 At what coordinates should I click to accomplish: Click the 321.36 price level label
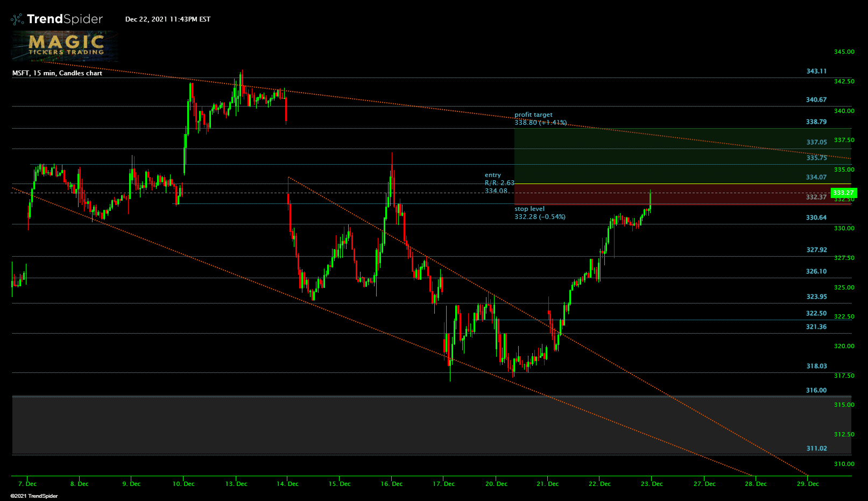[816, 327]
